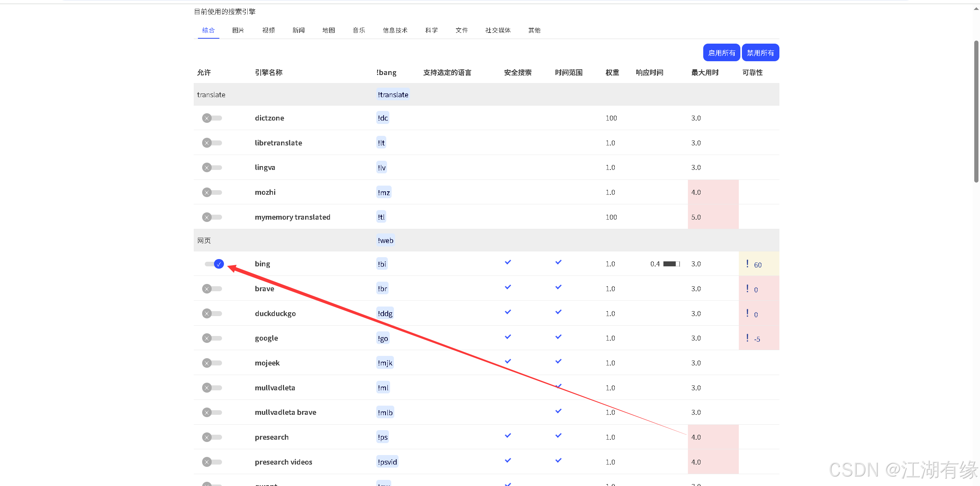
Task: Open the 信息技术 tab
Action: (x=395, y=30)
